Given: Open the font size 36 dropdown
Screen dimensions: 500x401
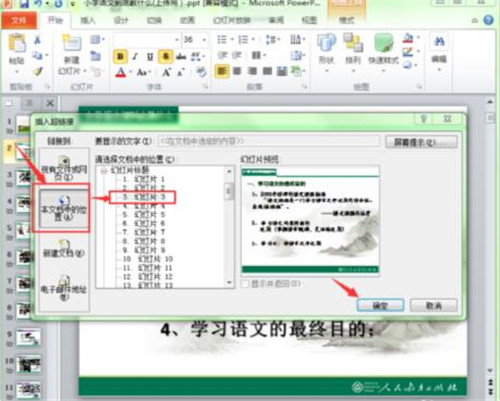Looking at the screenshot, I should click(204, 40).
